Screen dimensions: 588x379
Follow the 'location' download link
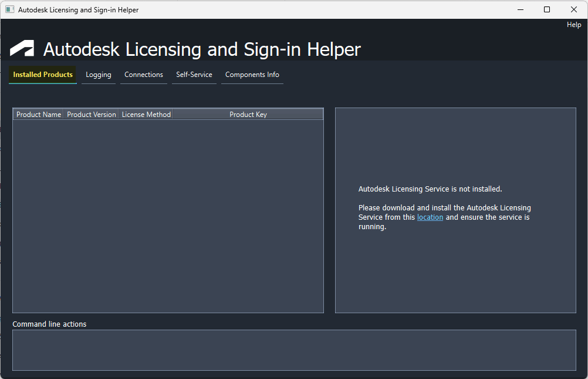pyautogui.click(x=430, y=217)
